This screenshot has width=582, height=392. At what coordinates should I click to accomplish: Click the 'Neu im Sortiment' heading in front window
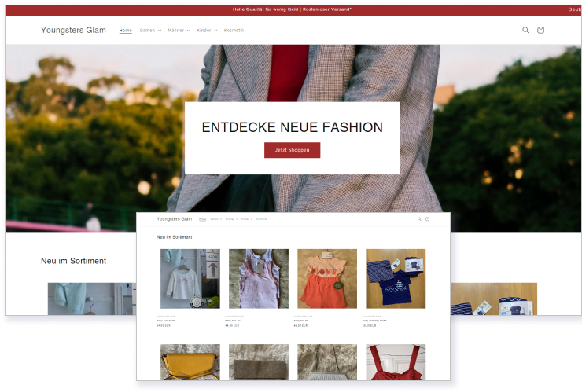pos(175,237)
